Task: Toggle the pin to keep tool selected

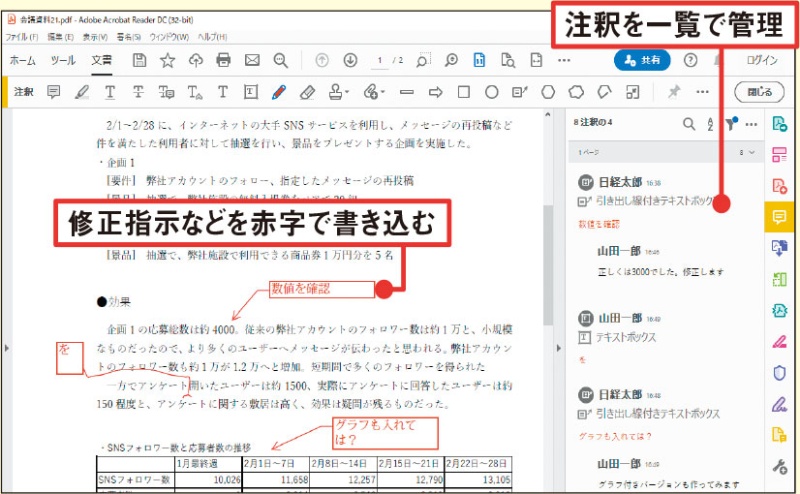Action: click(673, 92)
